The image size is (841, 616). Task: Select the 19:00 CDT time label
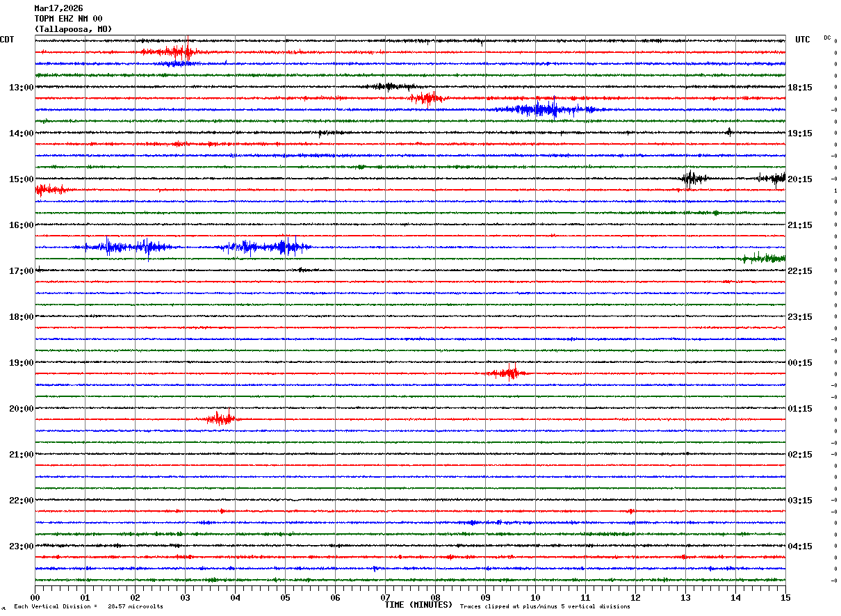21,363
